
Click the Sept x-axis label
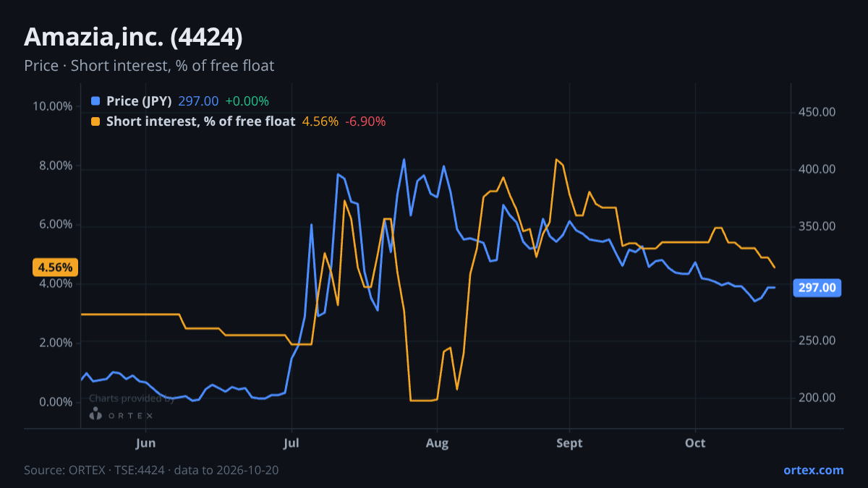(570, 442)
